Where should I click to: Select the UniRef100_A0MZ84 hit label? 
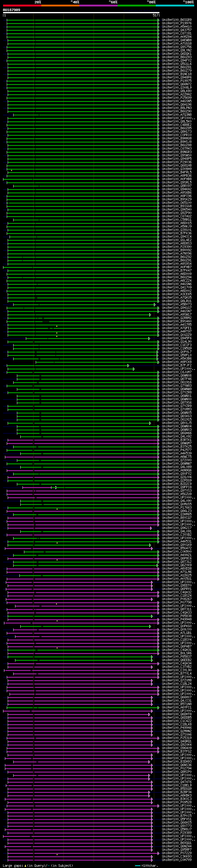coord(177,37)
